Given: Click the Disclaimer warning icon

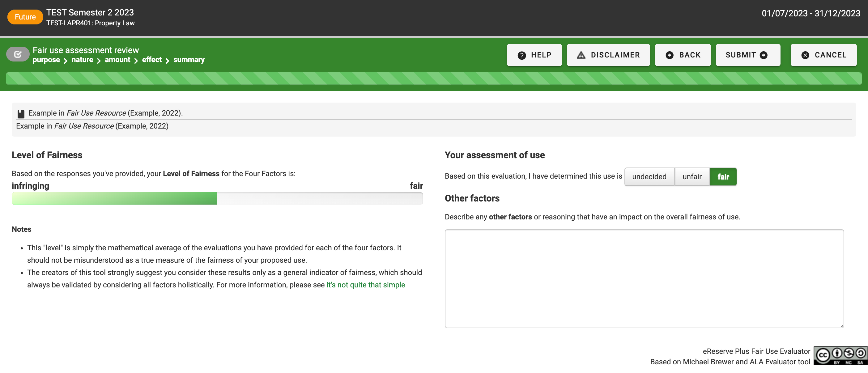Looking at the screenshot, I should click(581, 55).
